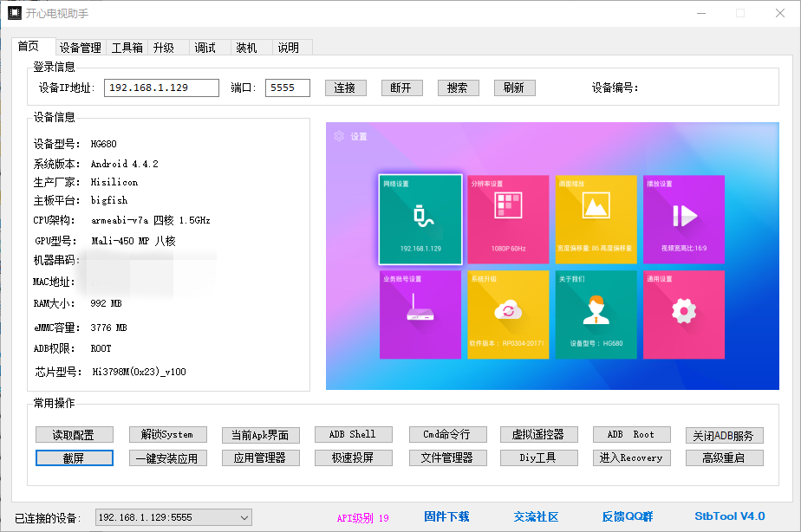The width and height of the screenshot is (801, 532).
Task: Click the About Us person icon
Action: (595, 311)
